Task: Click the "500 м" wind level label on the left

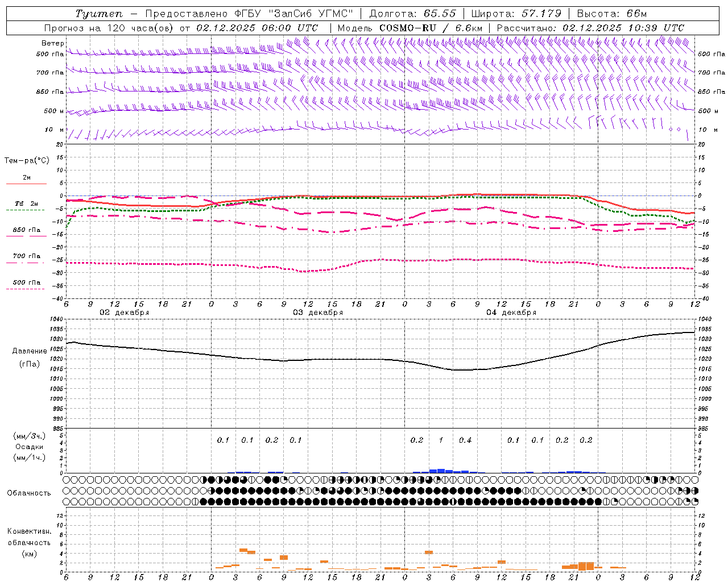Action: pos(54,111)
